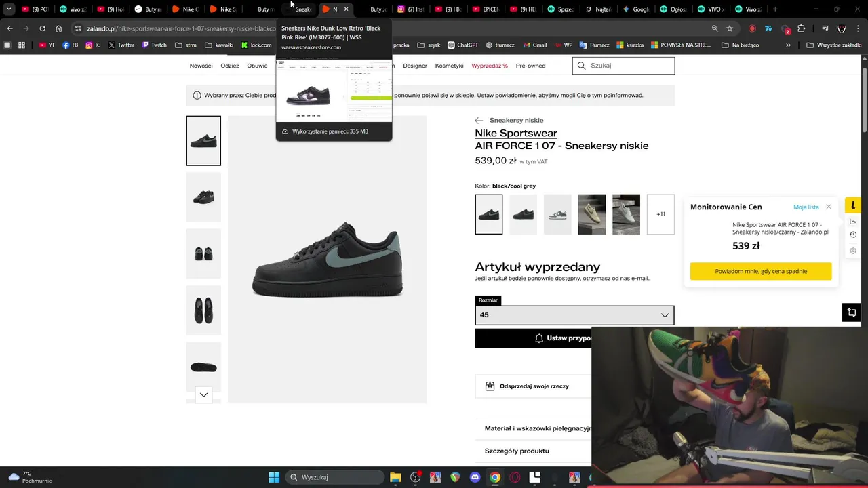Click the crop capture icon at the right edge
The image size is (868, 488).
point(852,312)
